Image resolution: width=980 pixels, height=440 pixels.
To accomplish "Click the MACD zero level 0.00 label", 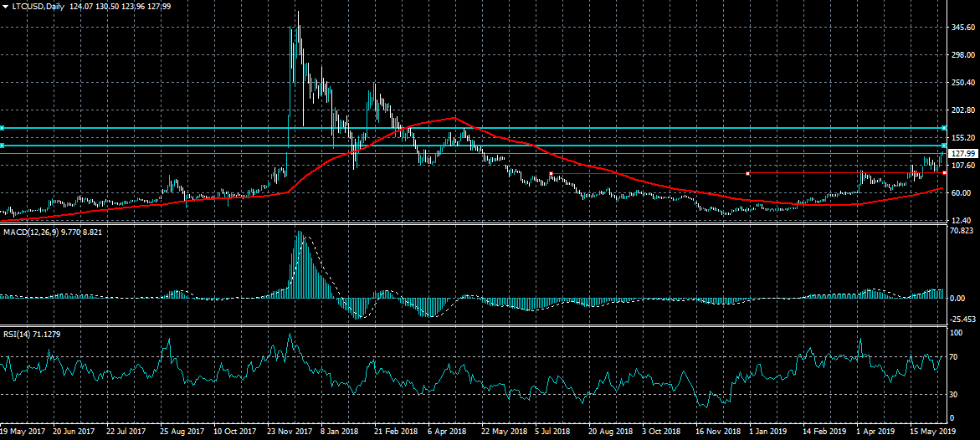I will point(957,298).
